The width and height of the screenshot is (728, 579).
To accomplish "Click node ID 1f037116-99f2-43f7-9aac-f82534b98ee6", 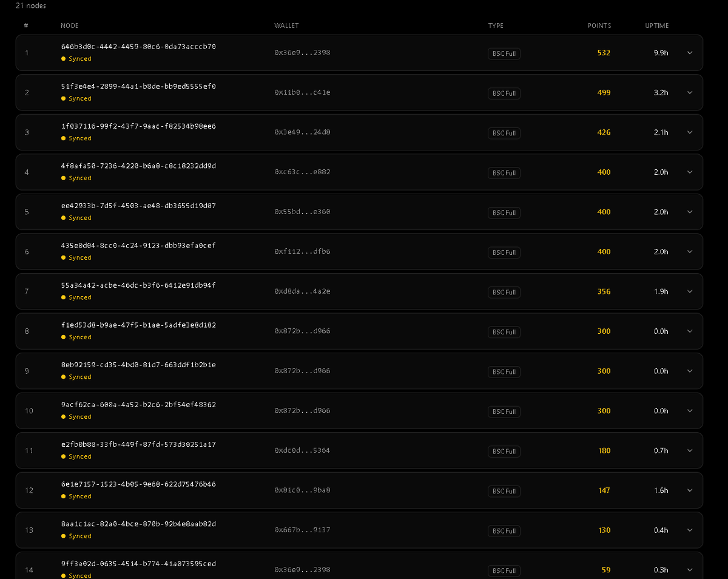I will 138,126.
